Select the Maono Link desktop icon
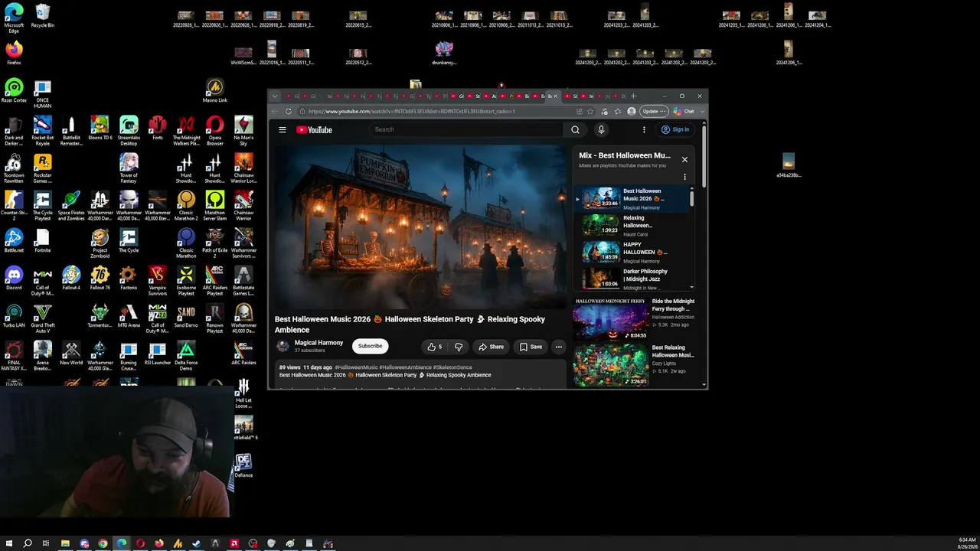Screen dimensions: 980x551 [215, 91]
